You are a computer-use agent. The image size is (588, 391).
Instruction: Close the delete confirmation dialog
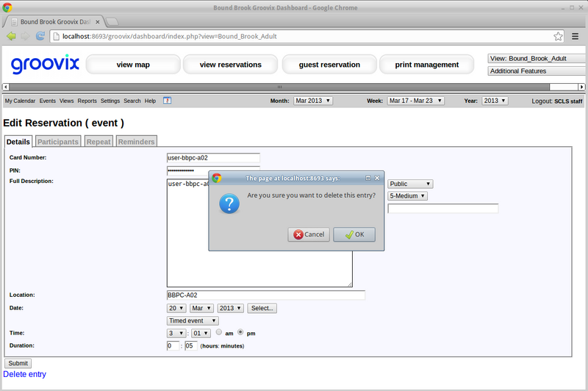[377, 178]
